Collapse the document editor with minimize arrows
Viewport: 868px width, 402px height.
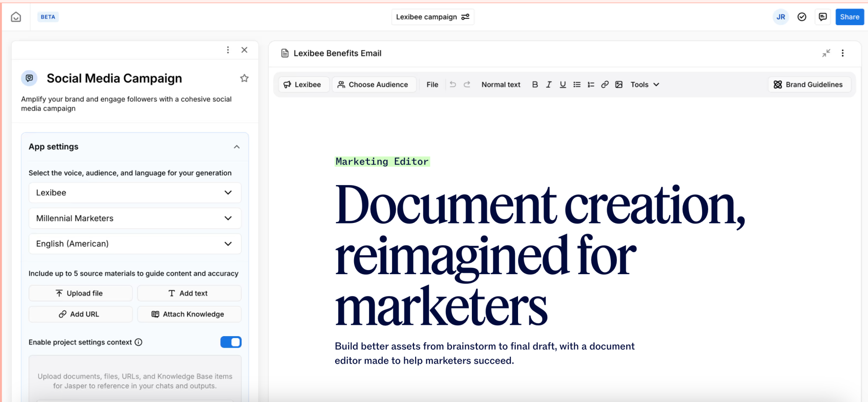pos(826,53)
